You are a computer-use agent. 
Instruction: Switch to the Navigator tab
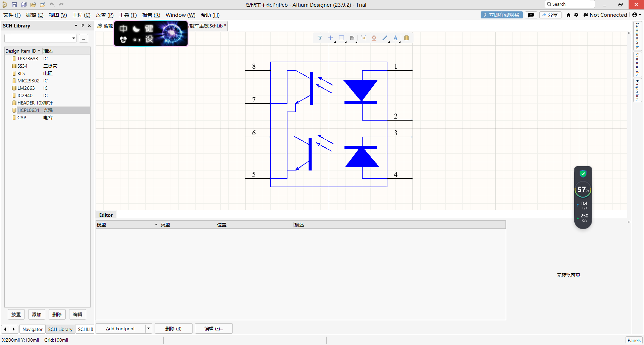(x=33, y=329)
